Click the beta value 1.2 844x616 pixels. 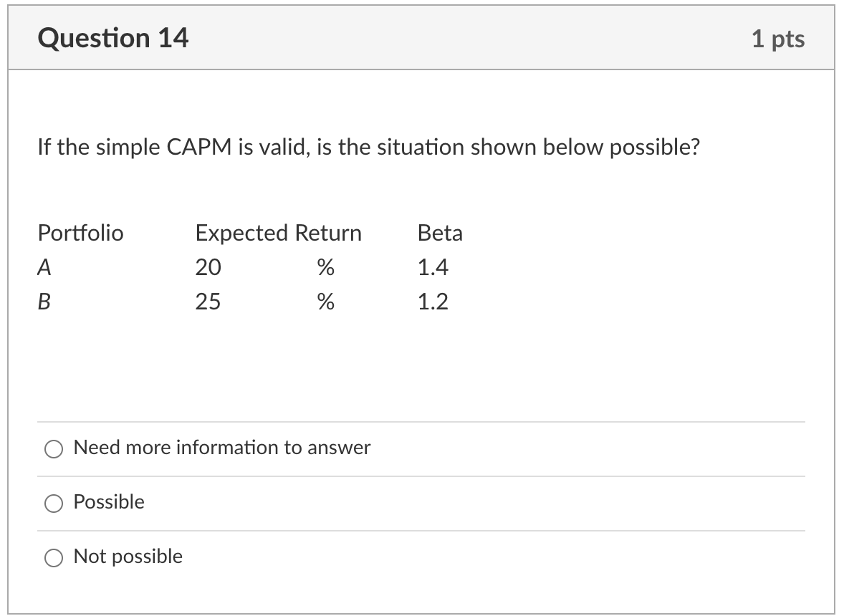(433, 302)
